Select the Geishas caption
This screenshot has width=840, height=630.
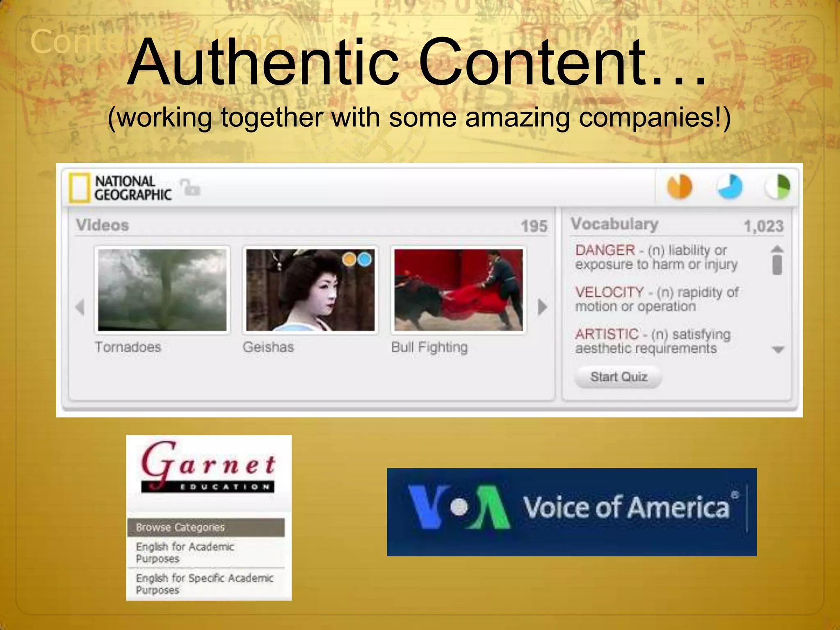(268, 347)
